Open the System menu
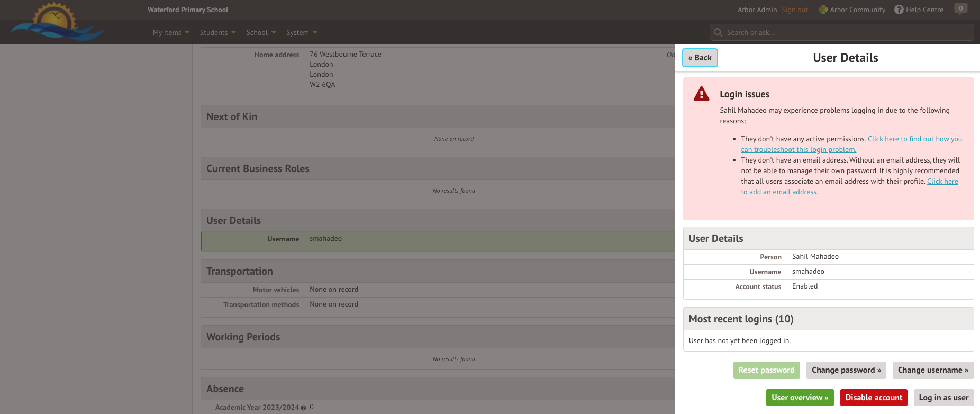Viewport: 980px width, 414px height. 301,32
